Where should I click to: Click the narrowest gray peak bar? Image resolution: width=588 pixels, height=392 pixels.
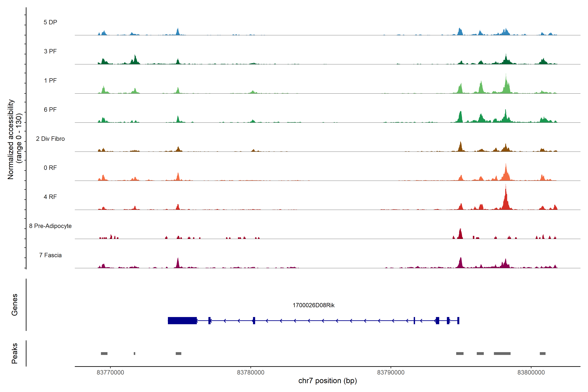(134, 353)
